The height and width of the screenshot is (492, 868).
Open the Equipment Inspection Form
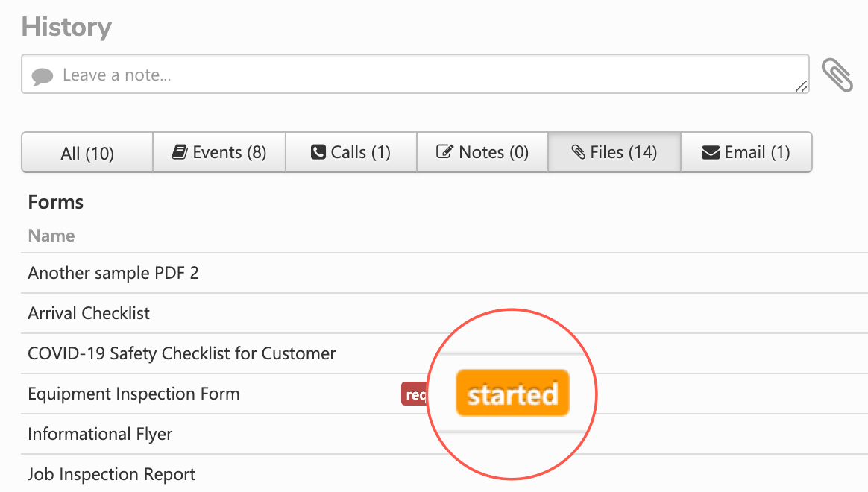(133, 394)
